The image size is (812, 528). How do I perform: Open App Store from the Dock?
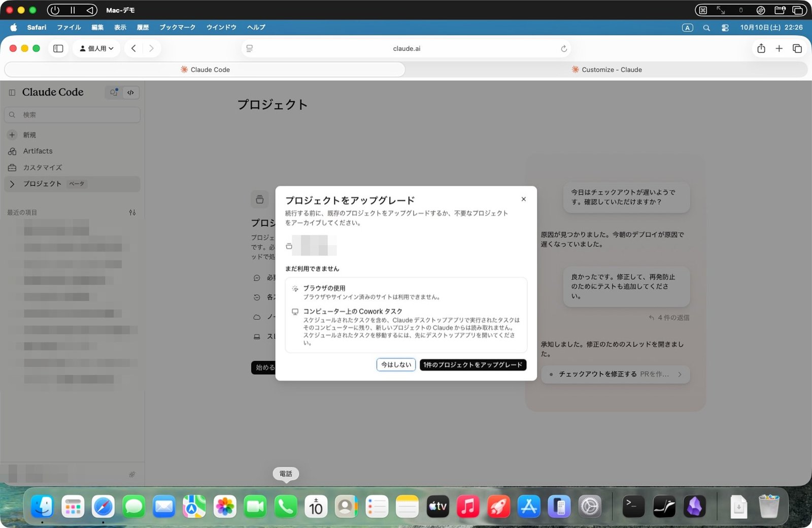(529, 506)
